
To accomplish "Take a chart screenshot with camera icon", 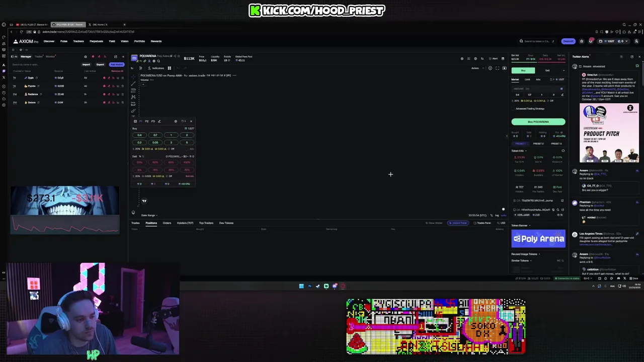I will 504,68.
